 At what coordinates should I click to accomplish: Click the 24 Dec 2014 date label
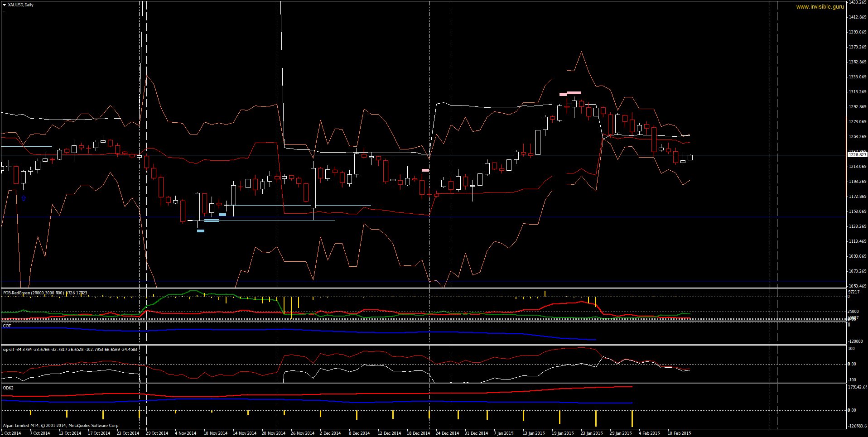pos(447,433)
